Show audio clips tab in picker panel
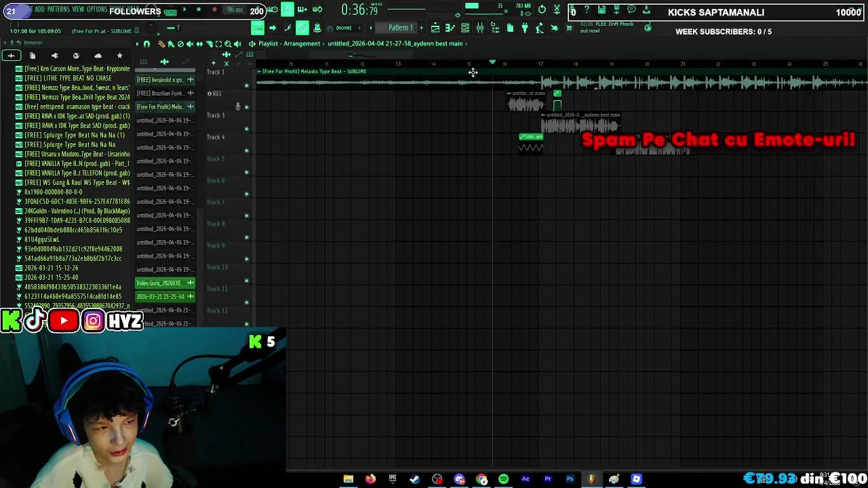The width and height of the screenshot is (868, 488). 164,62
